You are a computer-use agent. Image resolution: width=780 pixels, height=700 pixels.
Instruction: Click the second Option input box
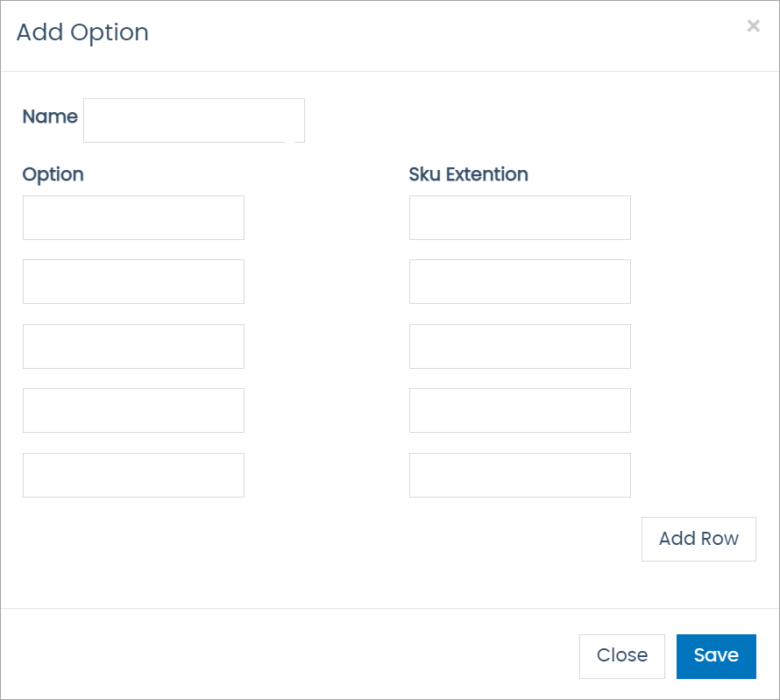133,281
